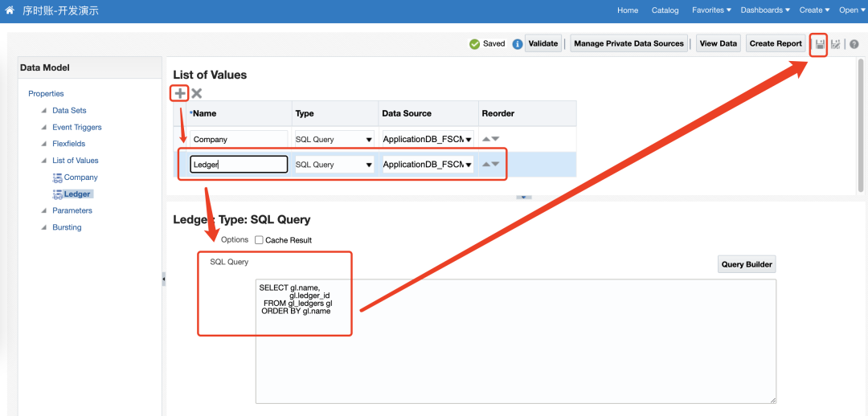This screenshot has width=868, height=416.
Task: Toggle the Cache Result checkbox
Action: (259, 240)
